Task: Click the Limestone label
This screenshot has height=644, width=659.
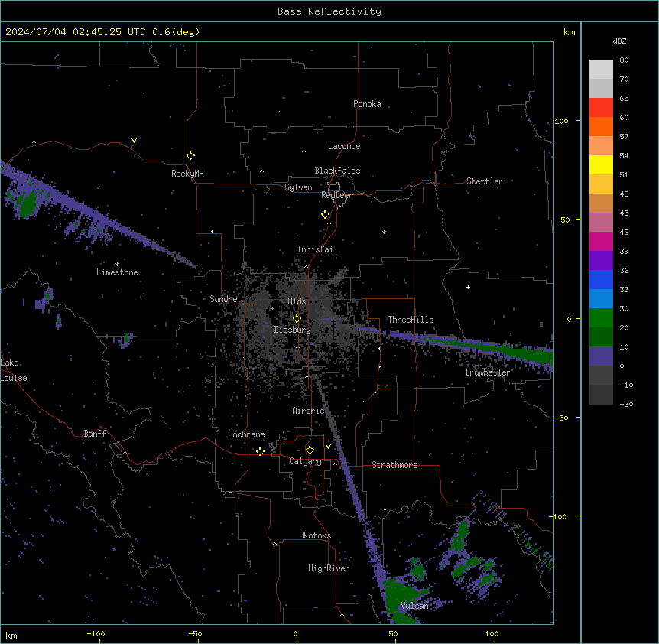Action: click(117, 272)
